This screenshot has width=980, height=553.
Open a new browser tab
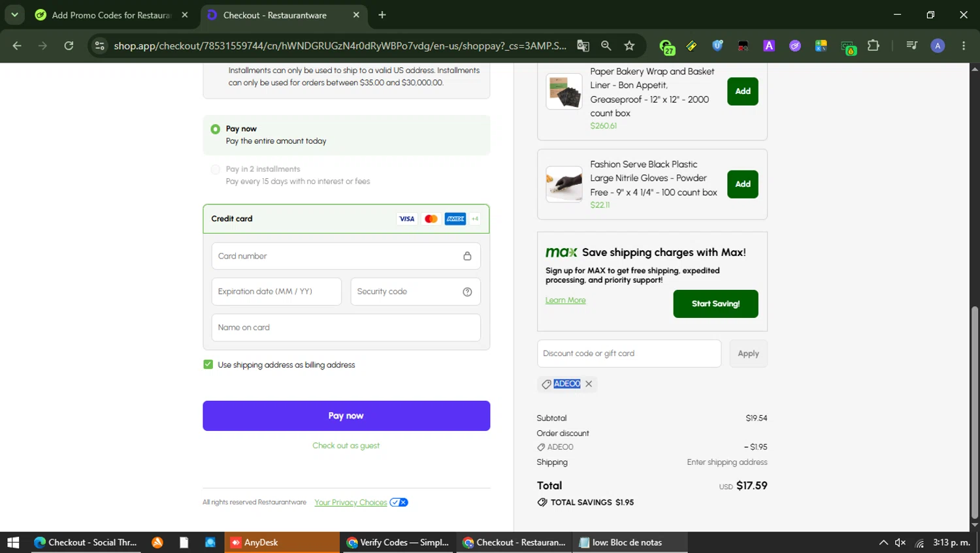point(382,15)
